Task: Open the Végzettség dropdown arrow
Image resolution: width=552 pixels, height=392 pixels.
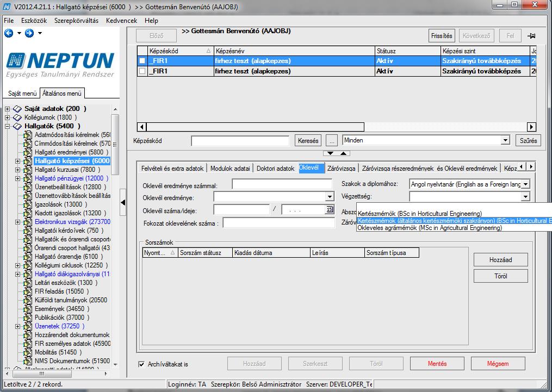Action: [x=525, y=197]
